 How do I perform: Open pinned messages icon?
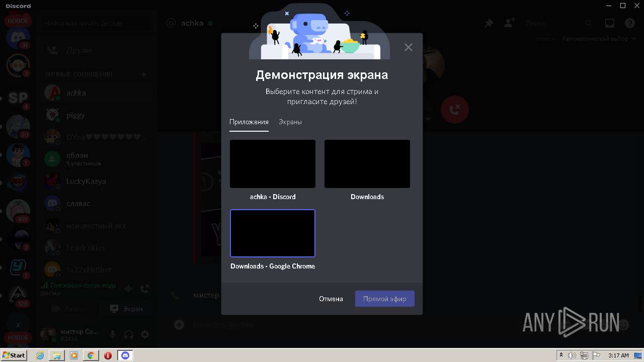pyautogui.click(x=489, y=23)
